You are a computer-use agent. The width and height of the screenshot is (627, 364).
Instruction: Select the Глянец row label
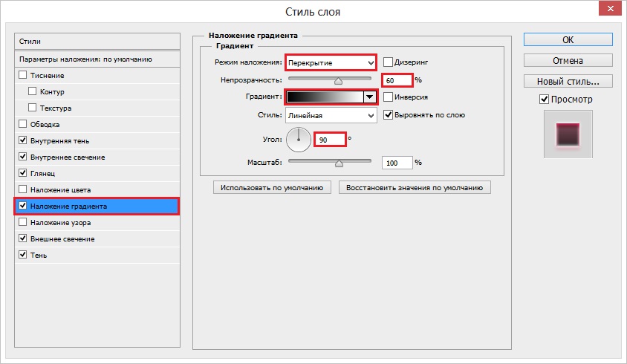[43, 174]
